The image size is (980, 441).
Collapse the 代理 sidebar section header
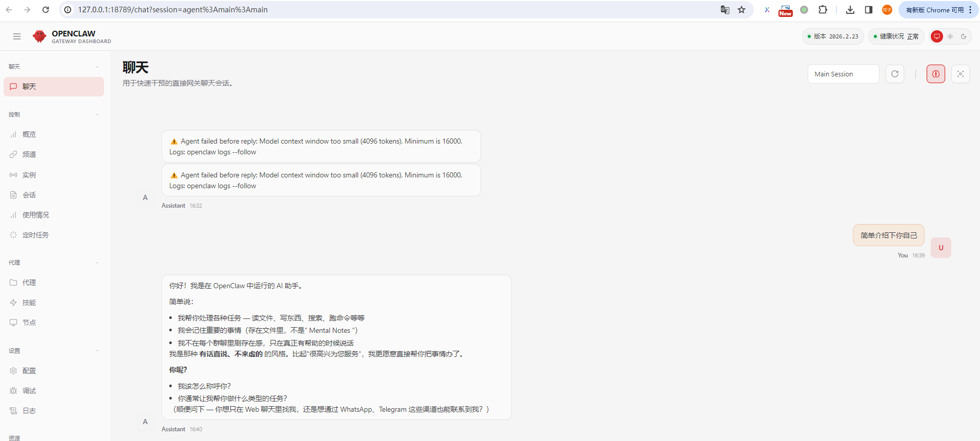click(54, 263)
